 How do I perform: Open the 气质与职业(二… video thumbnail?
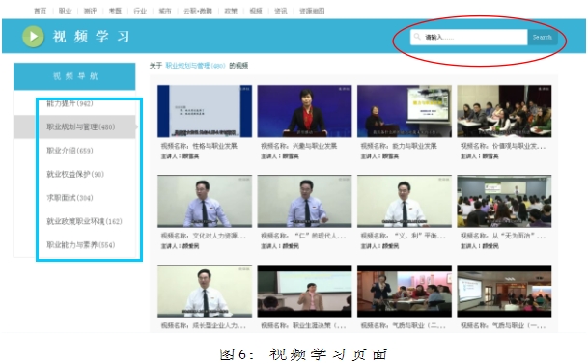pos(405,291)
